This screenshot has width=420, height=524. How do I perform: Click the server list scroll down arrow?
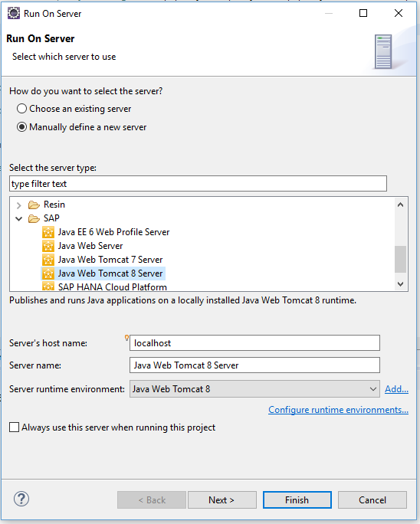pyautogui.click(x=400, y=283)
